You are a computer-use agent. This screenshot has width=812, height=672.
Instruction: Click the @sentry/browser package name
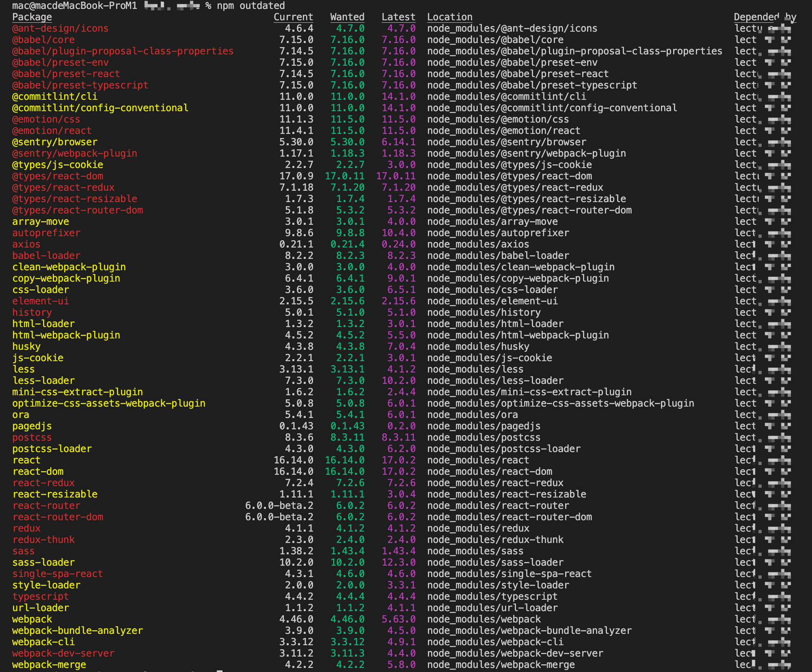(x=55, y=142)
